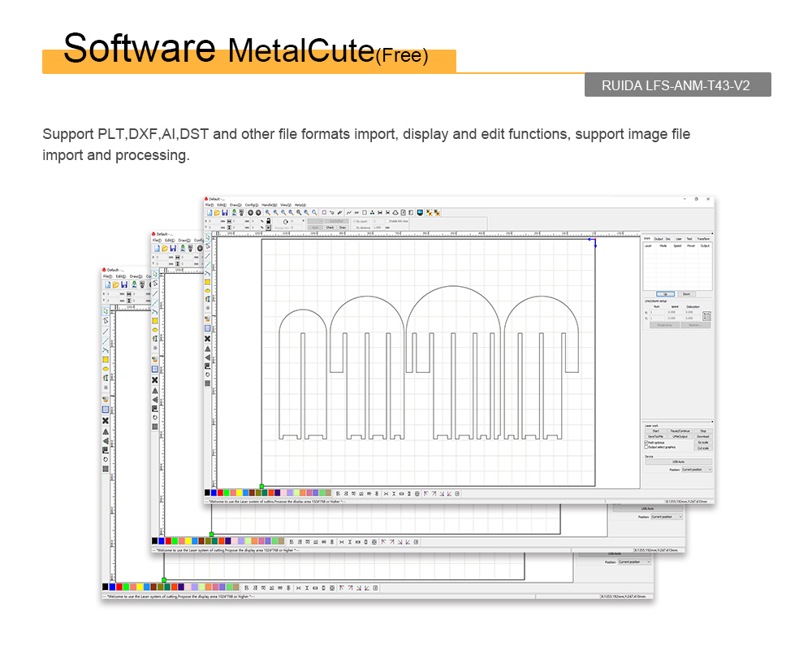Select By count radio button
This screenshot has height=646, width=812.
(354, 221)
